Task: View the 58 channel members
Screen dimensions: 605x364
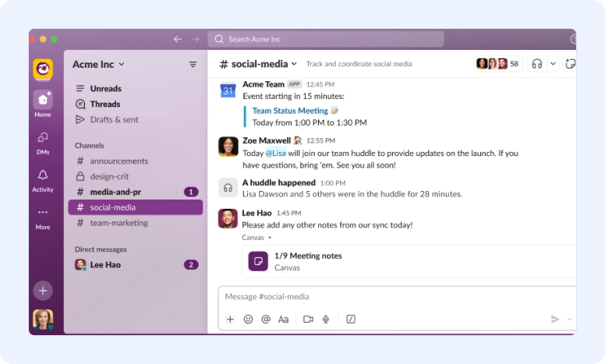Action: (497, 64)
